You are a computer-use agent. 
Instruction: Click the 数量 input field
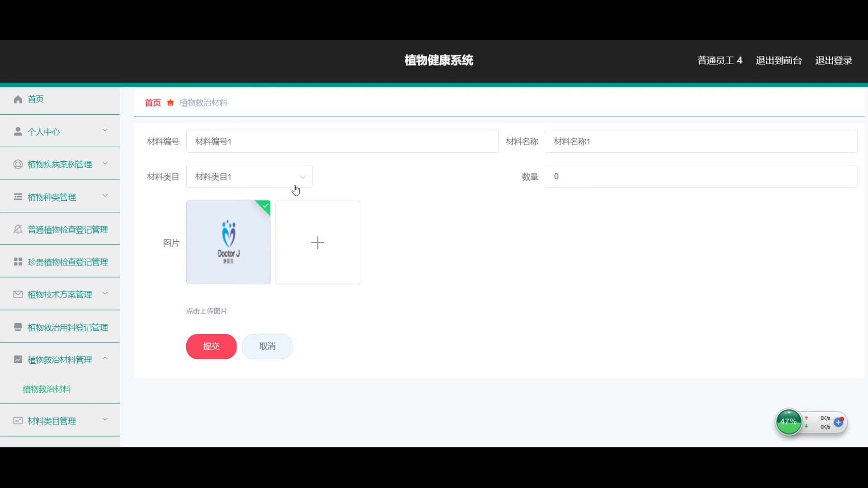701,176
